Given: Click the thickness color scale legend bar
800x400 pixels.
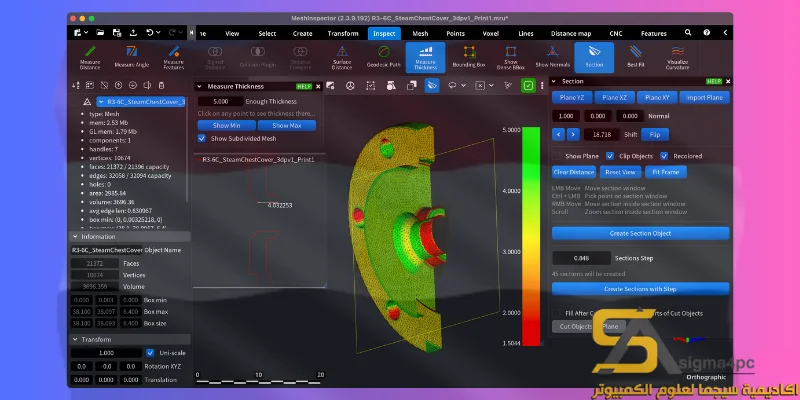Looking at the screenshot, I should (531, 236).
